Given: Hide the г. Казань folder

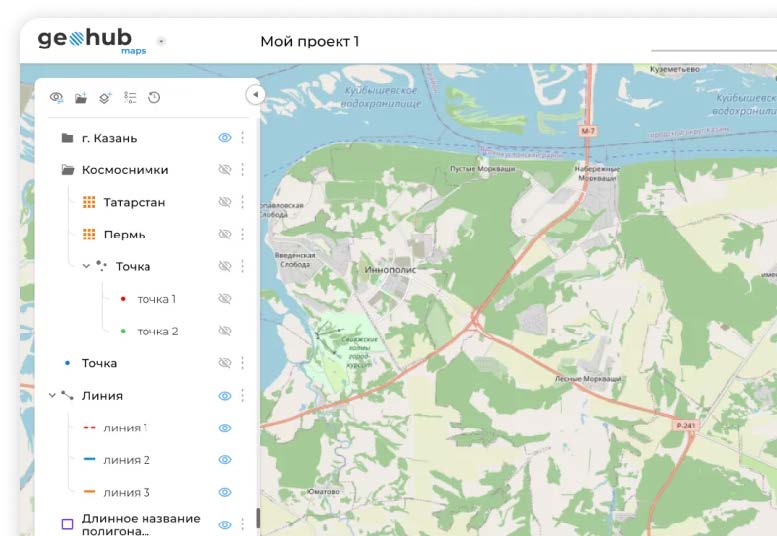Looking at the screenshot, I should tap(225, 138).
